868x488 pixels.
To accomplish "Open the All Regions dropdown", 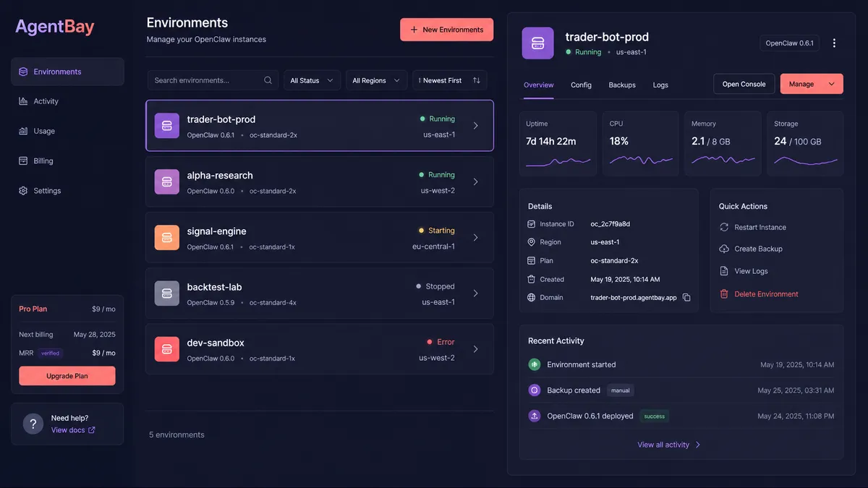I will [376, 80].
